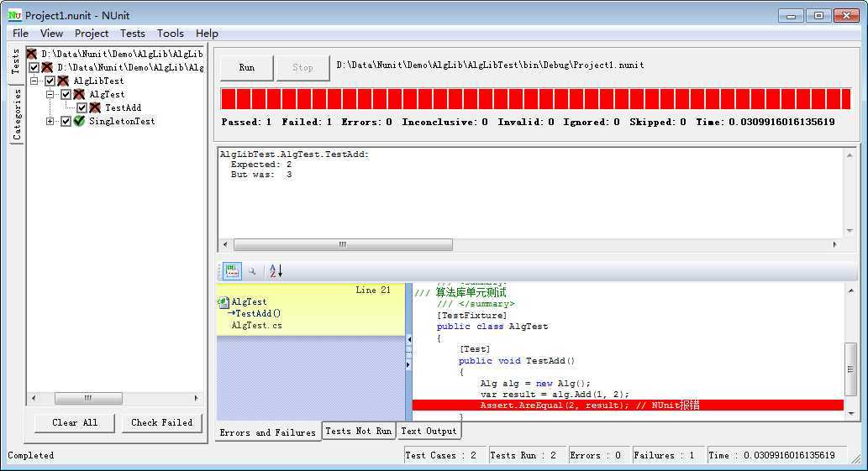Click the highlighted Assert.AreEqual code line
868x471 pixels.
628,406
